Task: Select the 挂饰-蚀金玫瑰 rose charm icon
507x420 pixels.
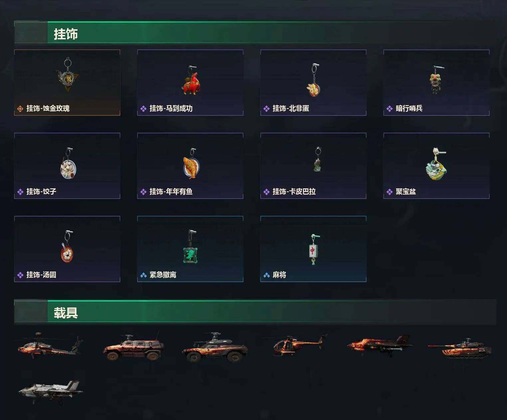Action: coord(68,75)
